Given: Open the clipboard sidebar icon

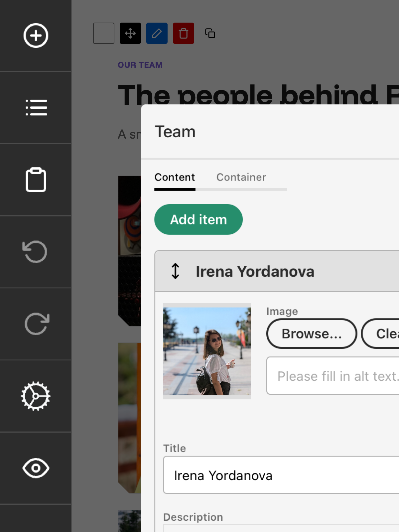Looking at the screenshot, I should click(x=36, y=180).
